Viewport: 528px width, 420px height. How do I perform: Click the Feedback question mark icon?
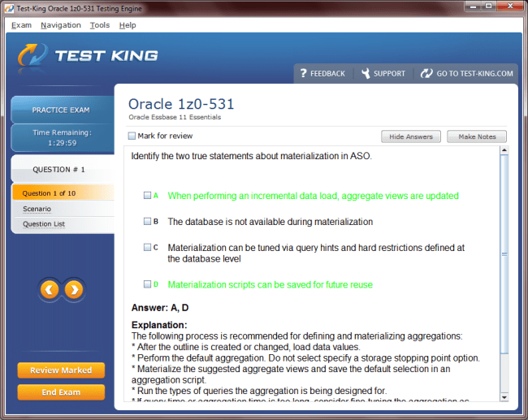click(304, 73)
